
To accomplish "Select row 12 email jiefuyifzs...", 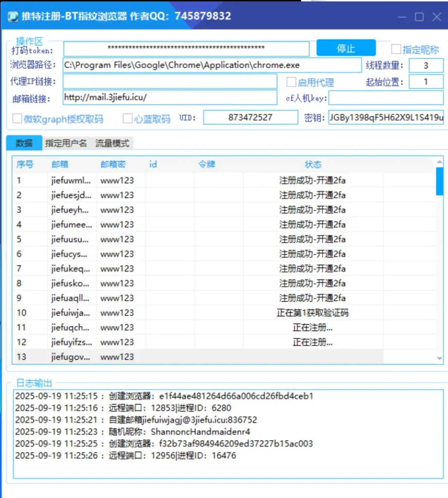I will (x=71, y=342).
